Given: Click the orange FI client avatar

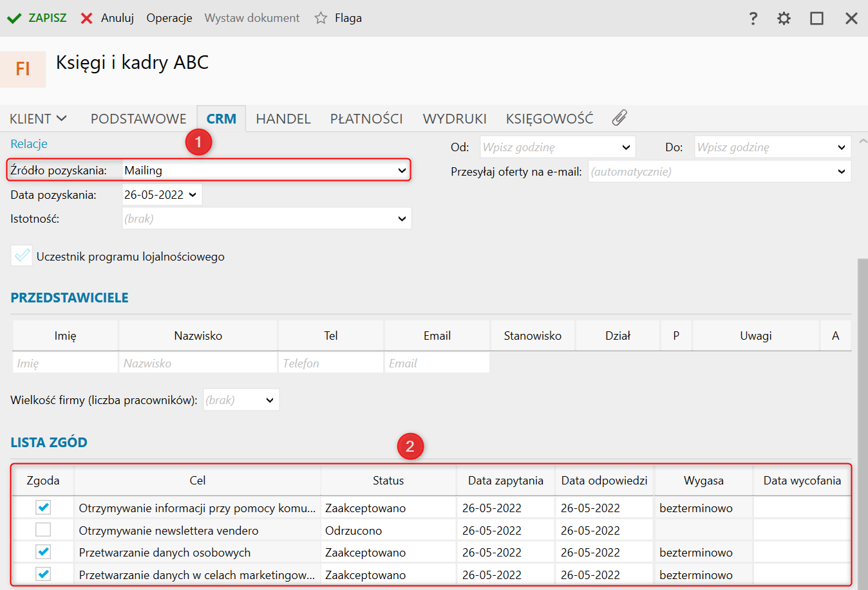Looking at the screenshot, I should tap(23, 69).
